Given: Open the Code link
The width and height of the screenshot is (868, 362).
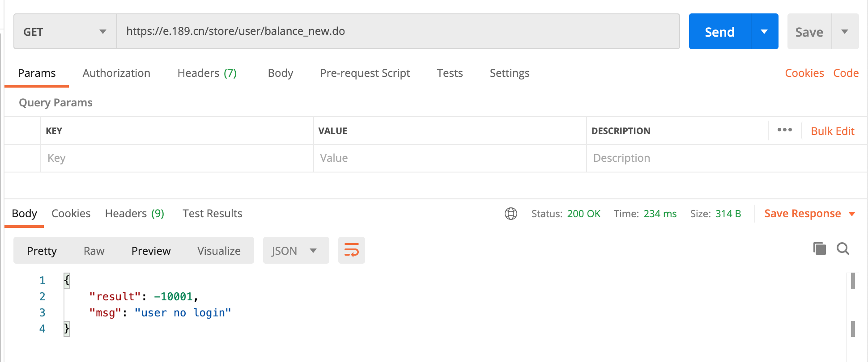Looking at the screenshot, I should (x=846, y=73).
